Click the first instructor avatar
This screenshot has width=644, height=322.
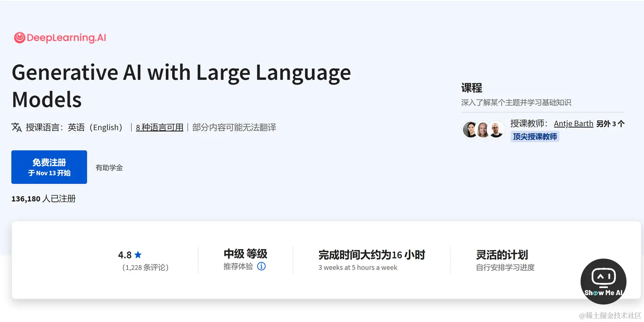click(x=470, y=130)
